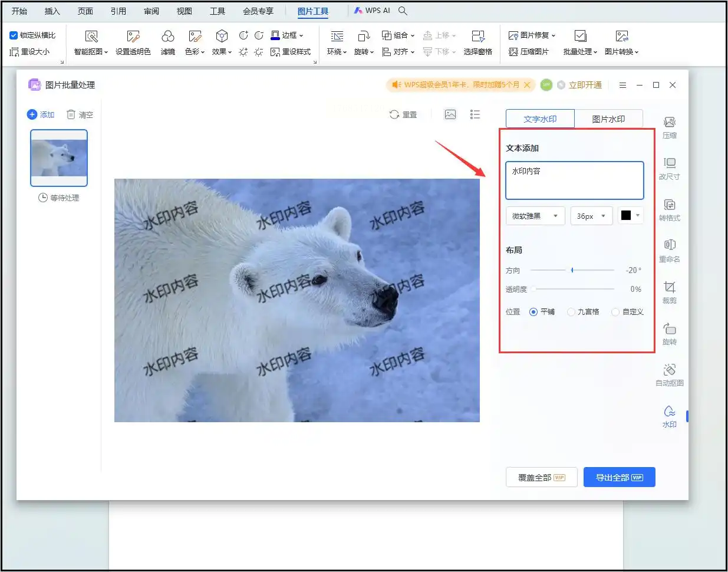Screen dimensions: 728x572
Task: Open the 插入 ribbon tab
Action: pos(52,11)
